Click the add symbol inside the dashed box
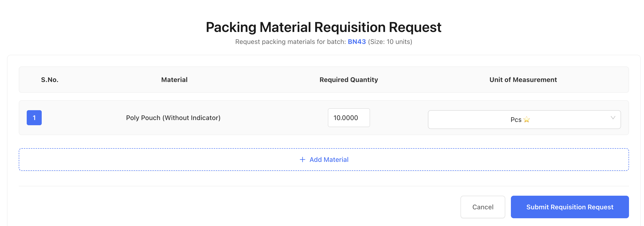The image size is (644, 226). [x=303, y=159]
